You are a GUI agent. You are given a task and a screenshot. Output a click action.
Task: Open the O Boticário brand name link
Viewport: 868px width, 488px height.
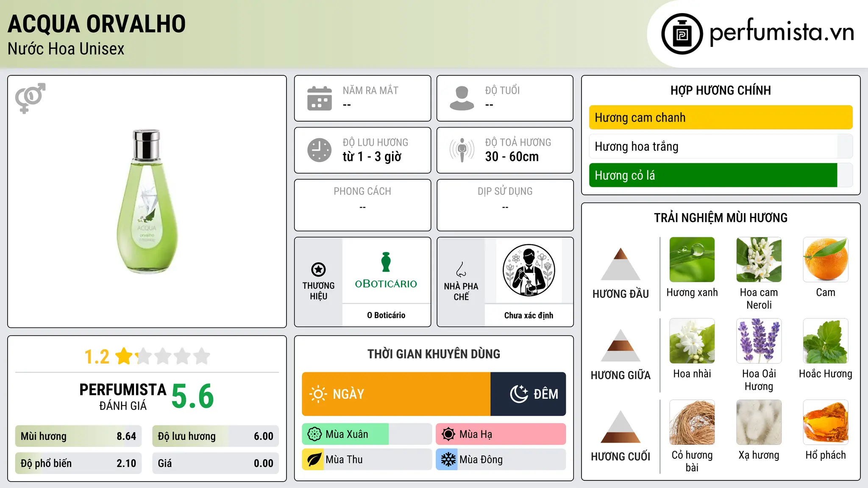[x=386, y=315]
